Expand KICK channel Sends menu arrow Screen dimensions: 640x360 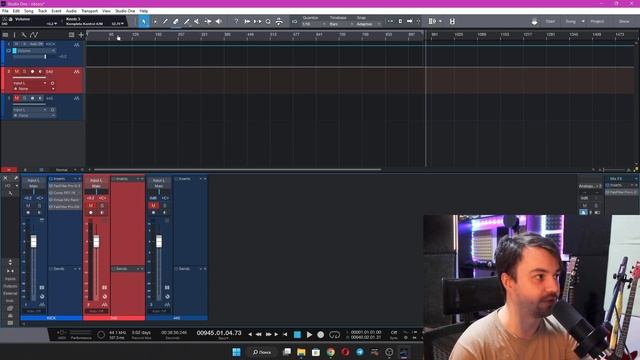[75, 269]
